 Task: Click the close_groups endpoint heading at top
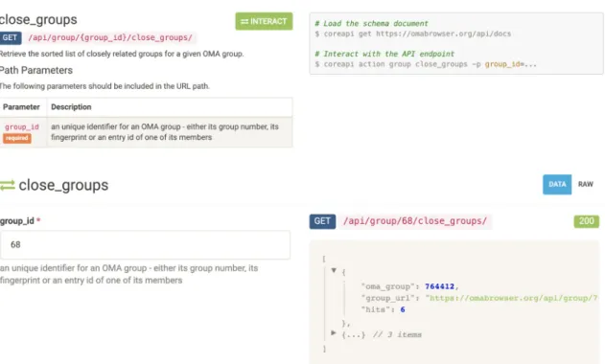pyautogui.click(x=38, y=19)
